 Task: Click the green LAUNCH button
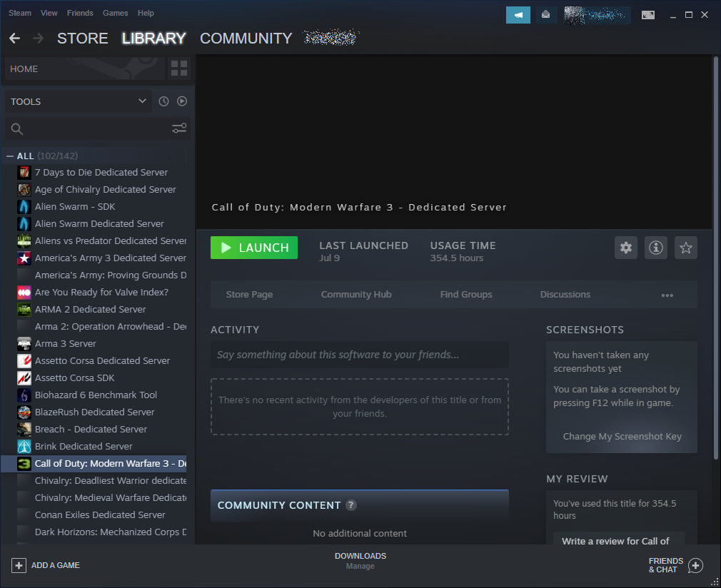pyautogui.click(x=254, y=248)
